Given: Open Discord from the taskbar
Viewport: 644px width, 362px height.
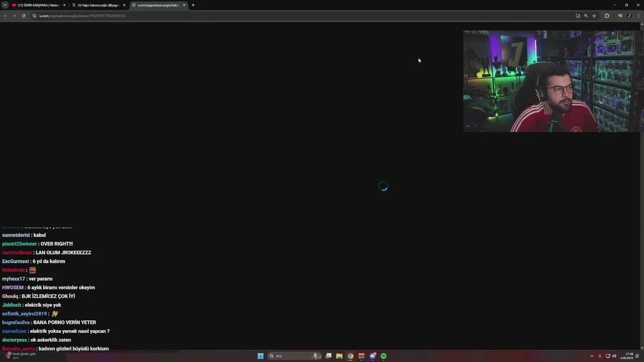Looking at the screenshot, I should pos(372,356).
